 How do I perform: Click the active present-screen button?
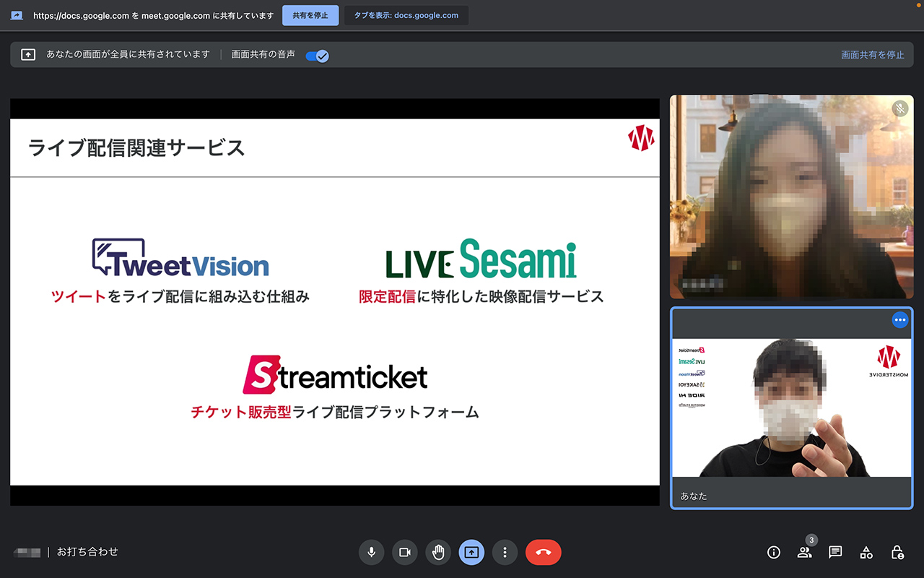point(471,552)
